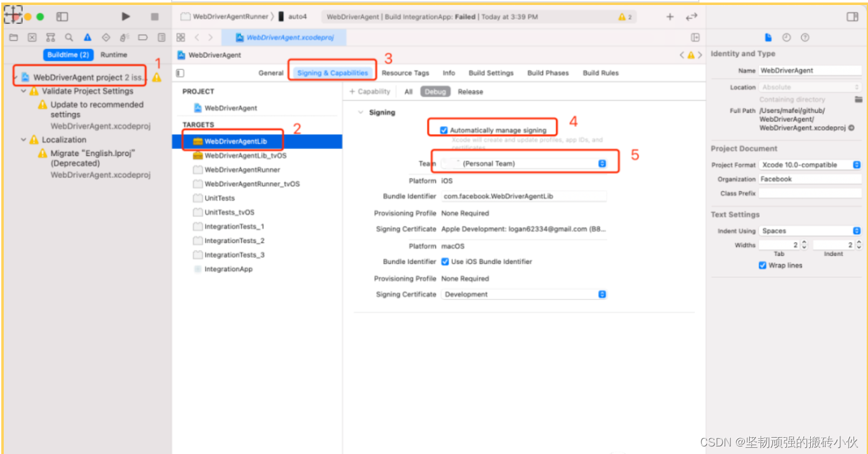
Task: Switch to Build Rules tab
Action: click(601, 73)
